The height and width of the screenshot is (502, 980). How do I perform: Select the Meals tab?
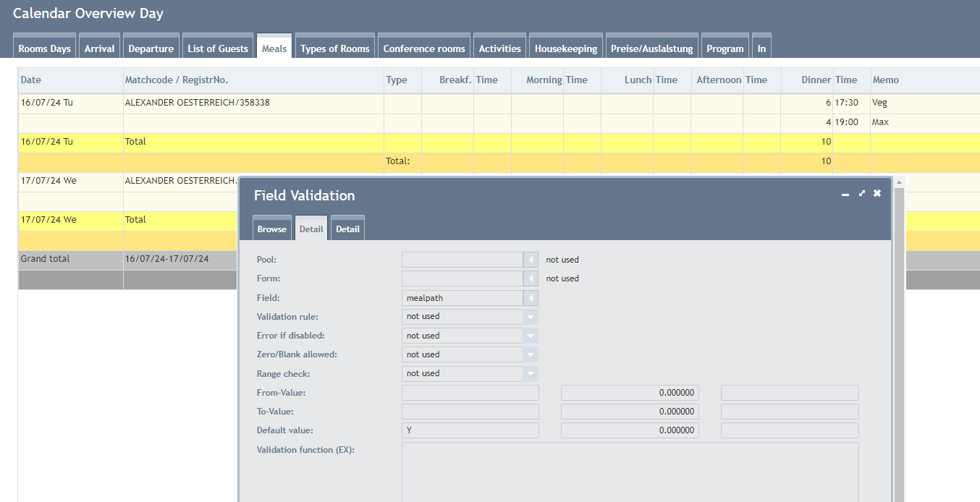point(274,46)
